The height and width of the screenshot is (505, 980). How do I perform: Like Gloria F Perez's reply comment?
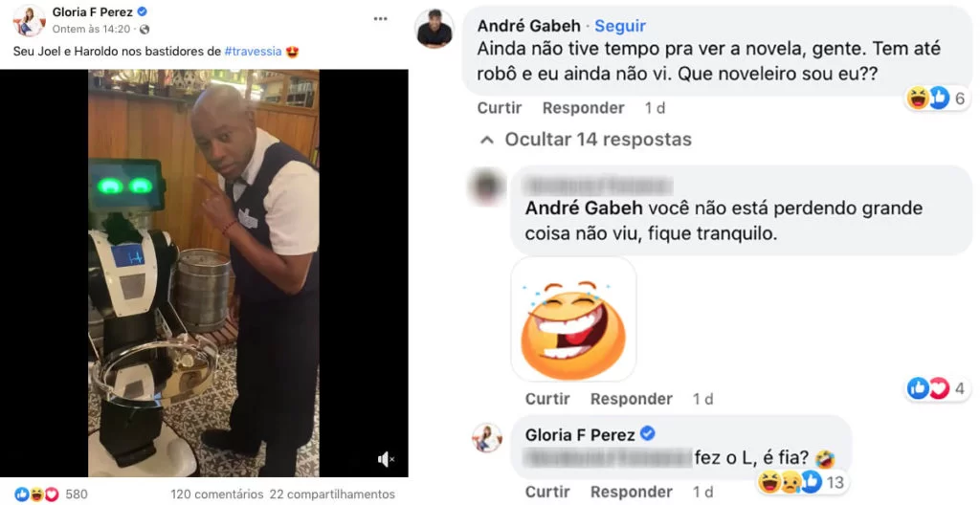[547, 492]
